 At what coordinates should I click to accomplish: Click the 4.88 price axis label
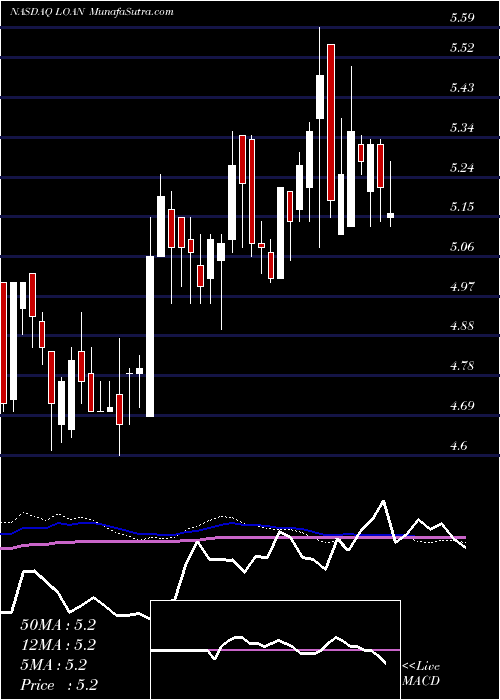point(462,326)
